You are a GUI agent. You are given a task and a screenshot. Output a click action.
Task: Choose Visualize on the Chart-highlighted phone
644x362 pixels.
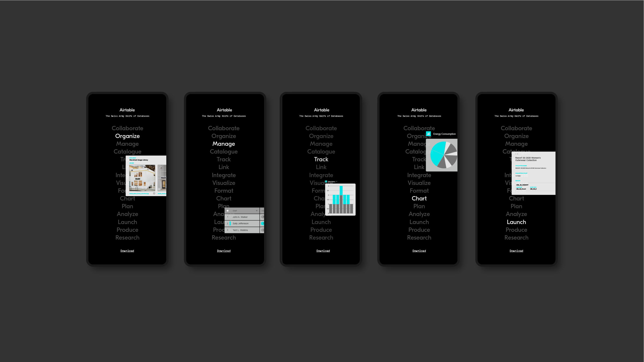click(x=419, y=183)
